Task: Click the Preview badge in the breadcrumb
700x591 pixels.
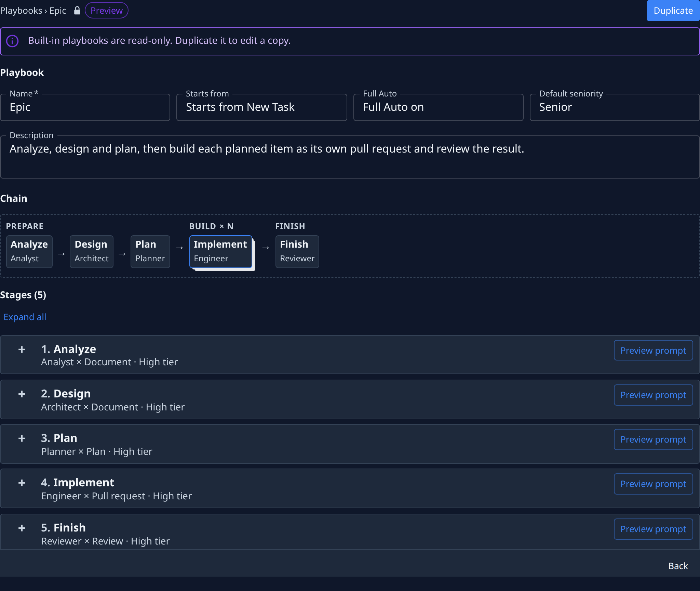Action: pyautogui.click(x=107, y=11)
